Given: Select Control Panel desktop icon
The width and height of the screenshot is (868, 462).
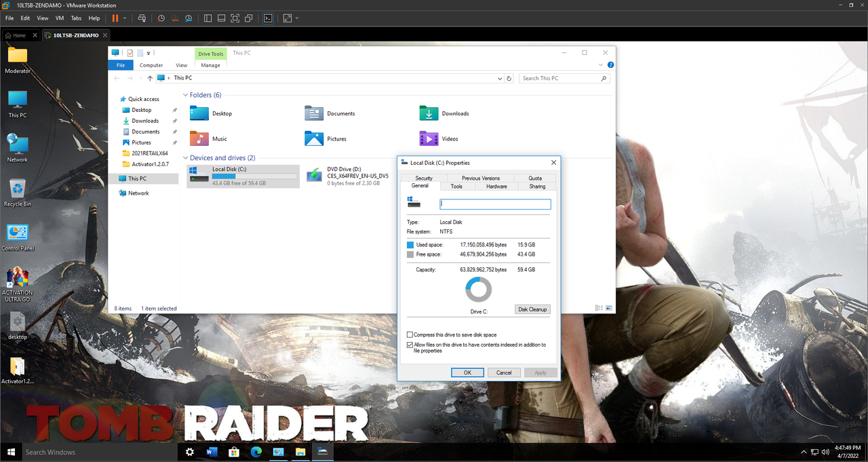Looking at the screenshot, I should point(18,237).
